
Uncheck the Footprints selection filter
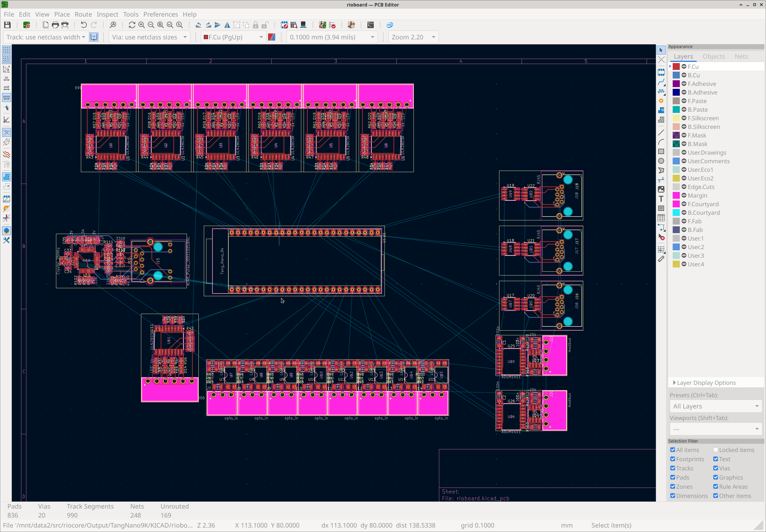(x=673, y=459)
